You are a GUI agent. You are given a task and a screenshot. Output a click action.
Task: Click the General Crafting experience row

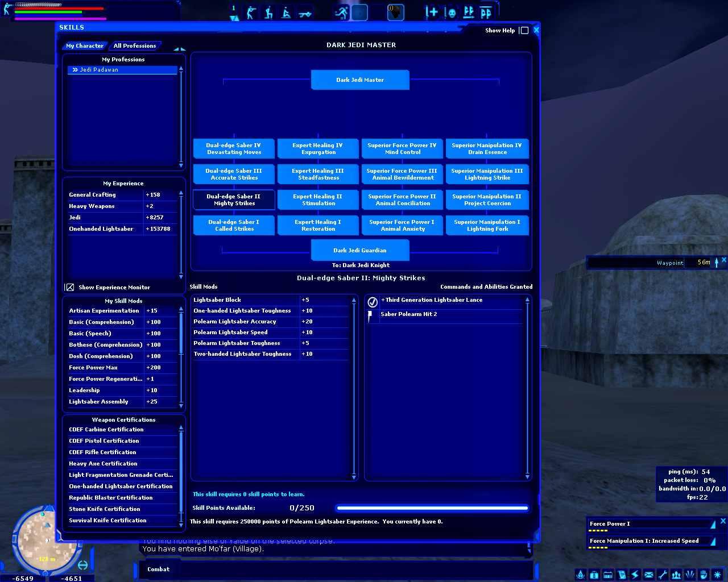tap(122, 195)
